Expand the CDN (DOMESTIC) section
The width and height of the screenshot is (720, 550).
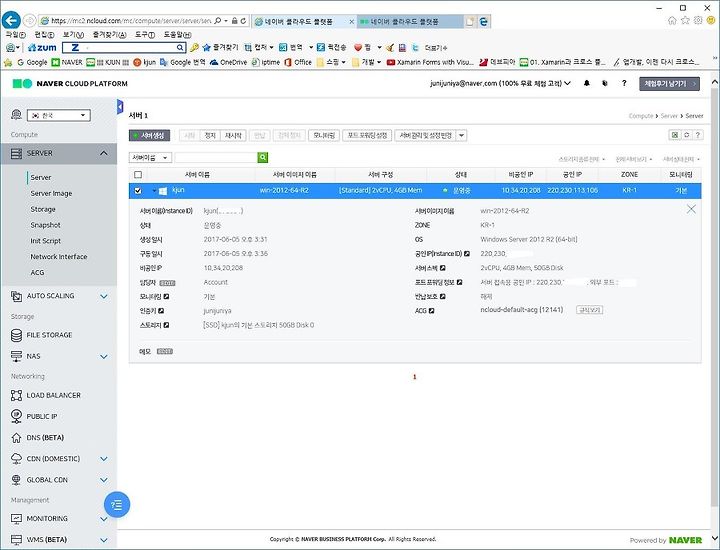point(104,459)
